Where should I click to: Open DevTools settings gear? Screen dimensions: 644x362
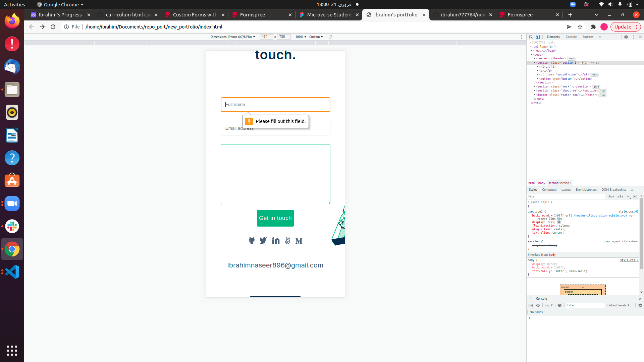pos(626,37)
